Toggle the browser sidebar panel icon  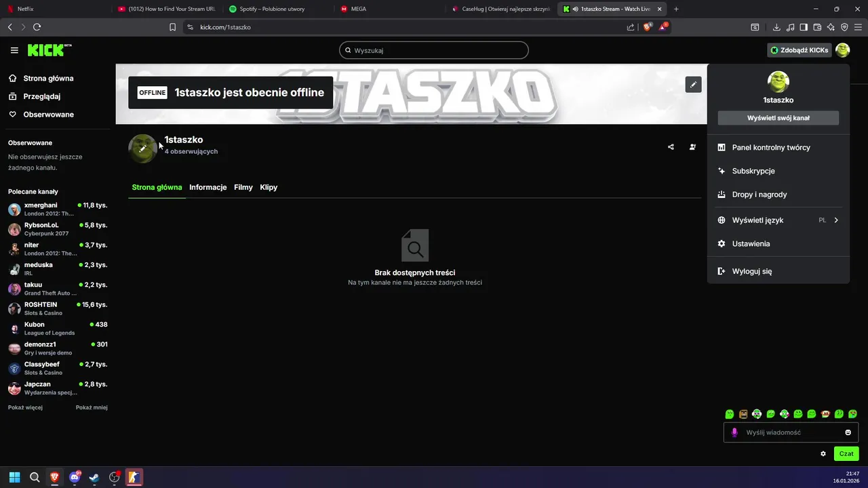pos(804,27)
